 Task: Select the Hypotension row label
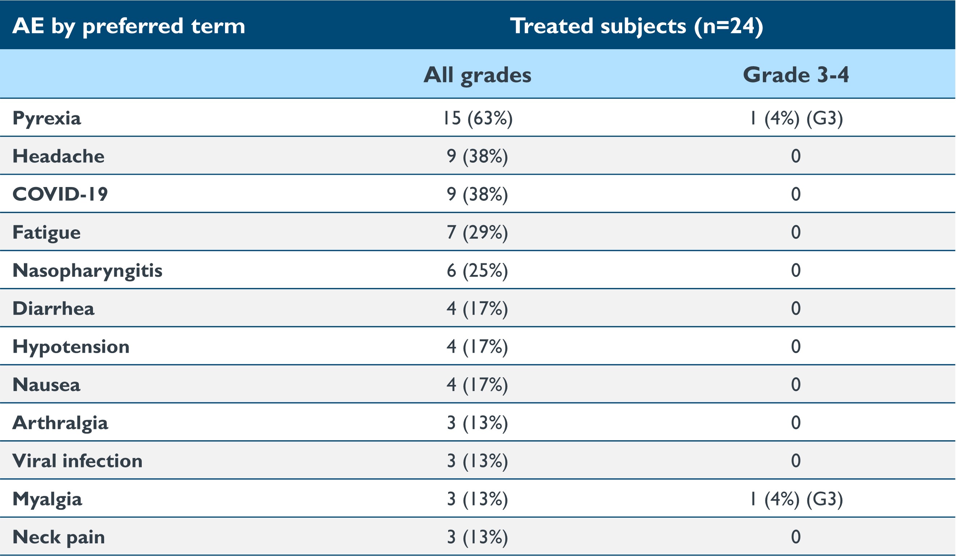pyautogui.click(x=71, y=347)
